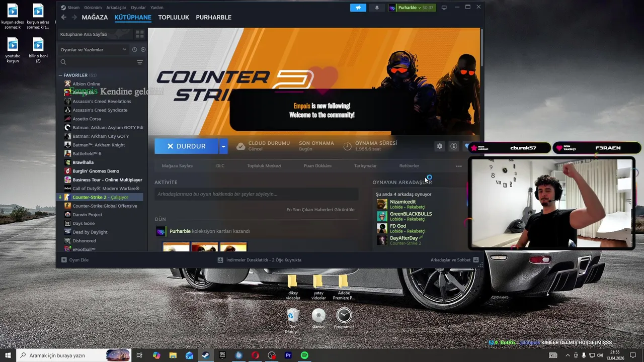Show Counter-Strike 2 game info icon

click(454, 146)
